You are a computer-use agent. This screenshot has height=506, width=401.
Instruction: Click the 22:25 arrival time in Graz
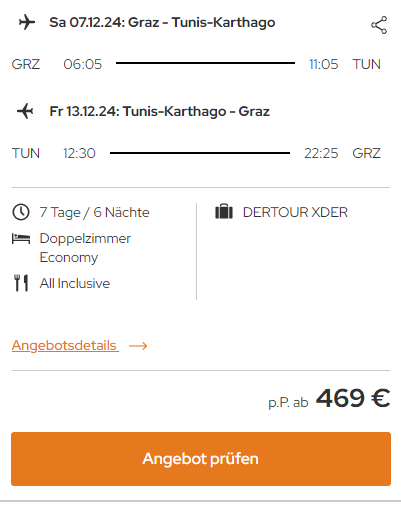321,153
